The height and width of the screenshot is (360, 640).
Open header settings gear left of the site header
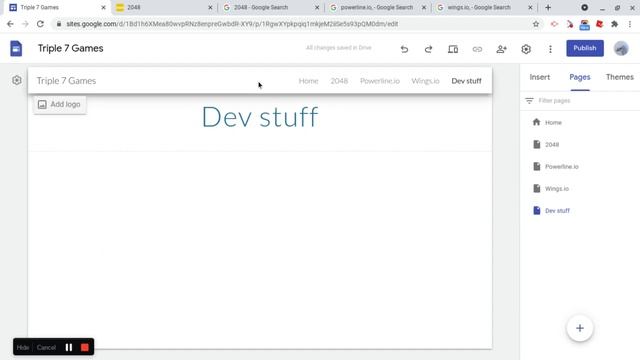[17, 80]
